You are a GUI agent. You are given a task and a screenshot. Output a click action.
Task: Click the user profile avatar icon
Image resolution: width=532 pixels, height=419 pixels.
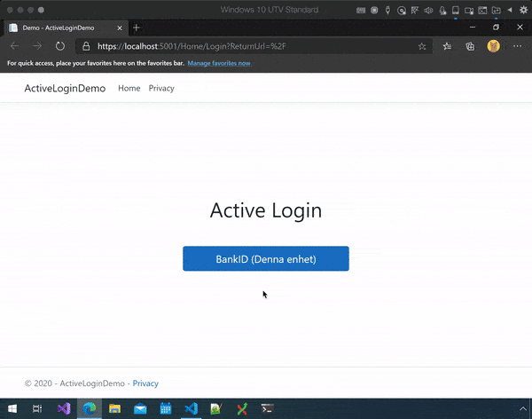495,46
